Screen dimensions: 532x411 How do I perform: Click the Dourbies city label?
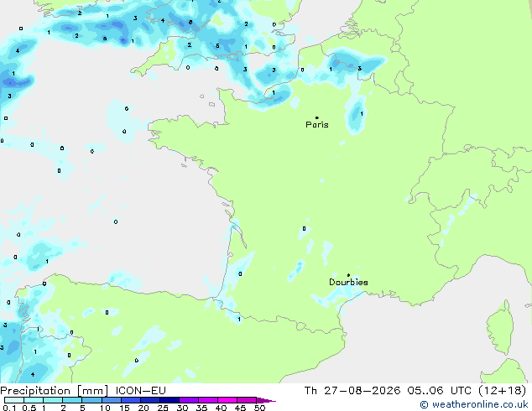click(348, 282)
